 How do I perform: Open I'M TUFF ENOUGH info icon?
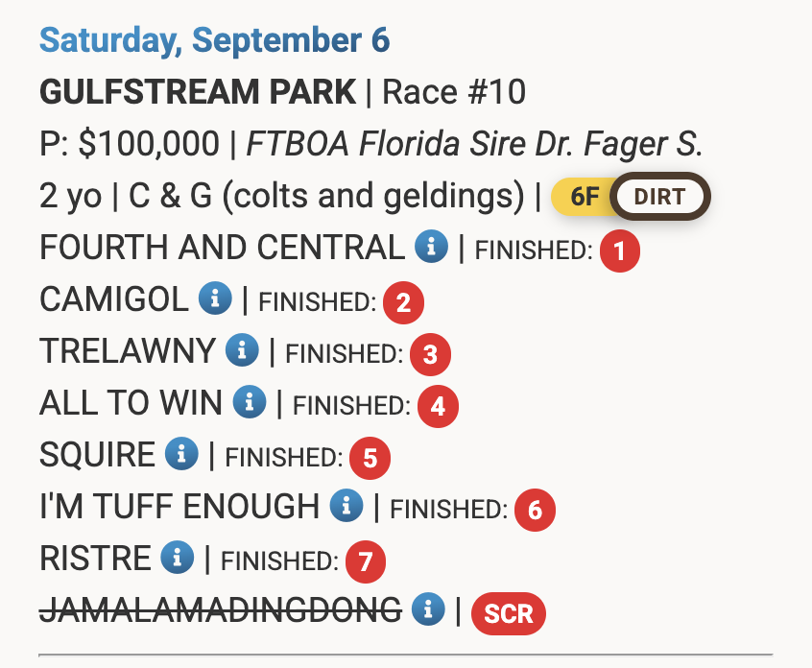[x=346, y=507]
